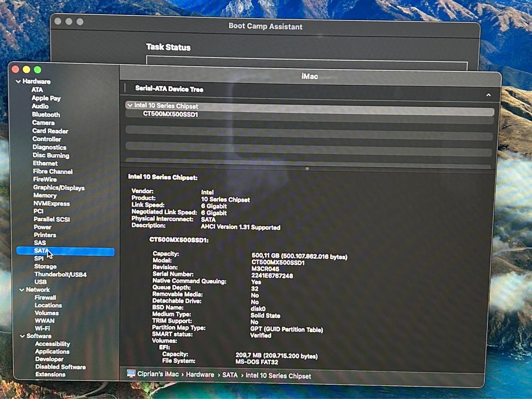
Task: Show Memory information
Action: click(x=45, y=196)
